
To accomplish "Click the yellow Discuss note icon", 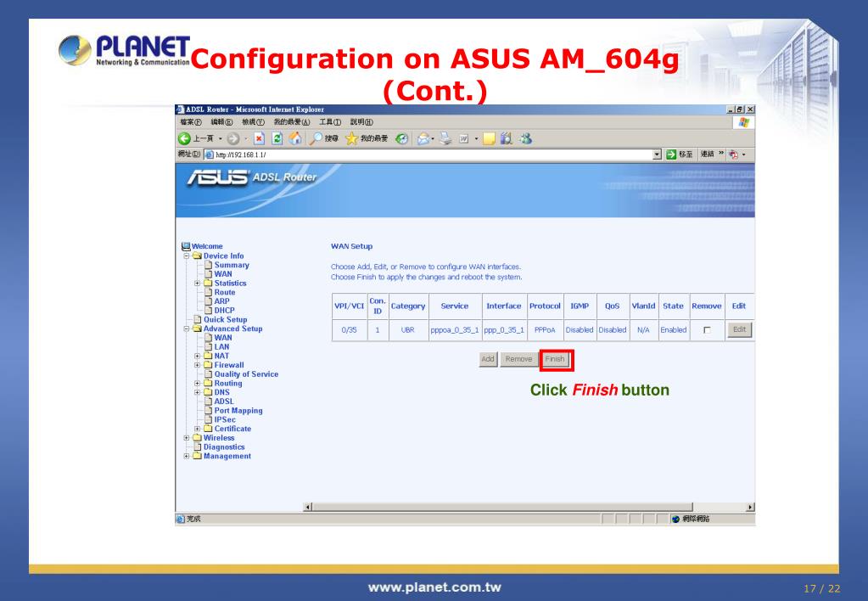I will tap(489, 138).
